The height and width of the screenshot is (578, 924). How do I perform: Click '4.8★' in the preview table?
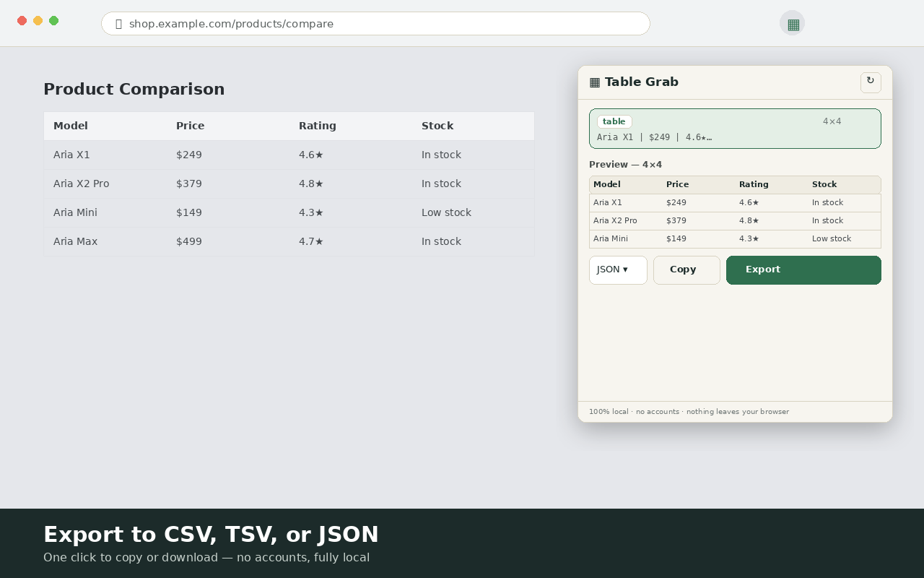pos(749,221)
